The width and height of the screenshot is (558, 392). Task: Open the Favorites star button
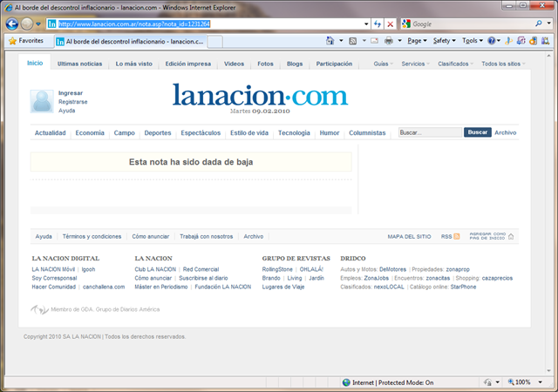(x=26, y=41)
